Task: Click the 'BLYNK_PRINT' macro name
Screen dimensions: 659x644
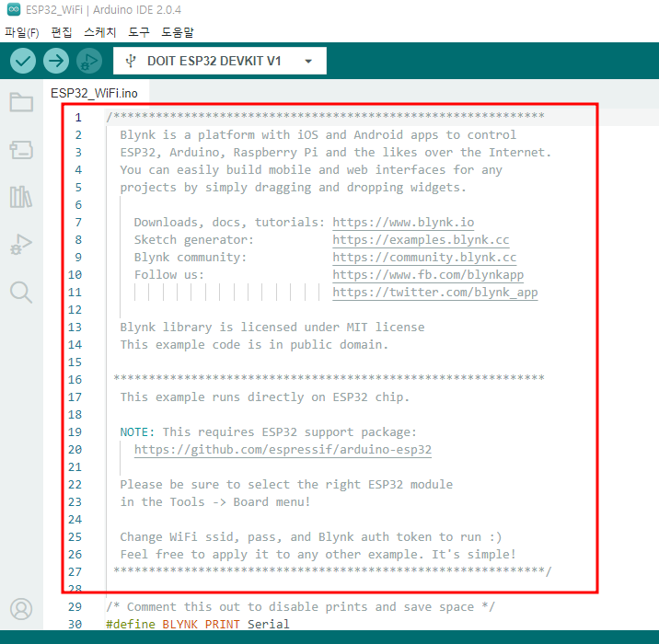Action: click(202, 625)
